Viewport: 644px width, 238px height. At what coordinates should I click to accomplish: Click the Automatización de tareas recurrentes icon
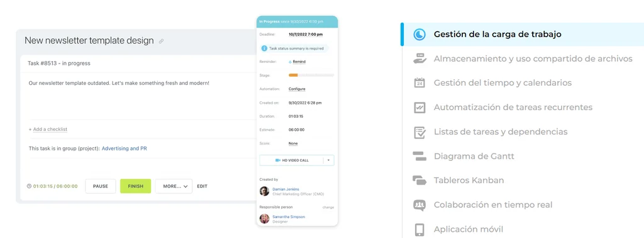[x=419, y=107]
